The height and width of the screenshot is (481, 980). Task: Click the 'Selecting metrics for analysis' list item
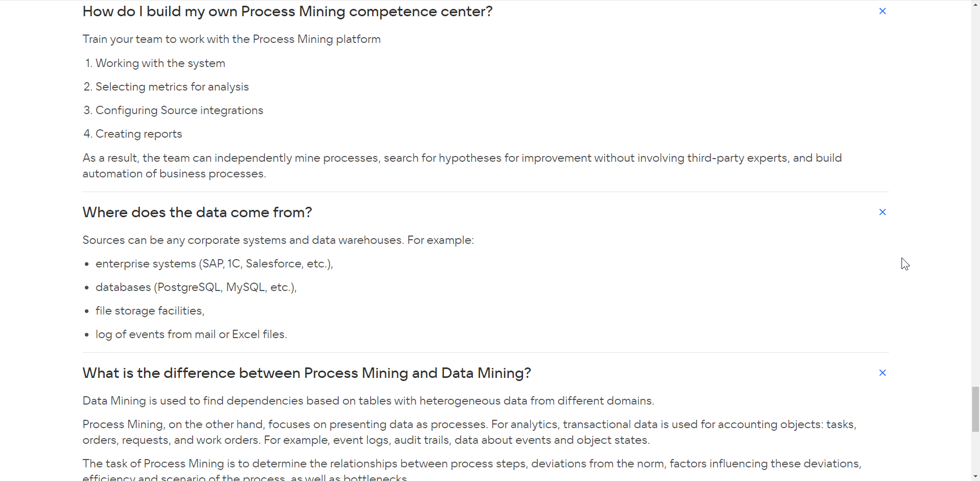click(x=172, y=87)
